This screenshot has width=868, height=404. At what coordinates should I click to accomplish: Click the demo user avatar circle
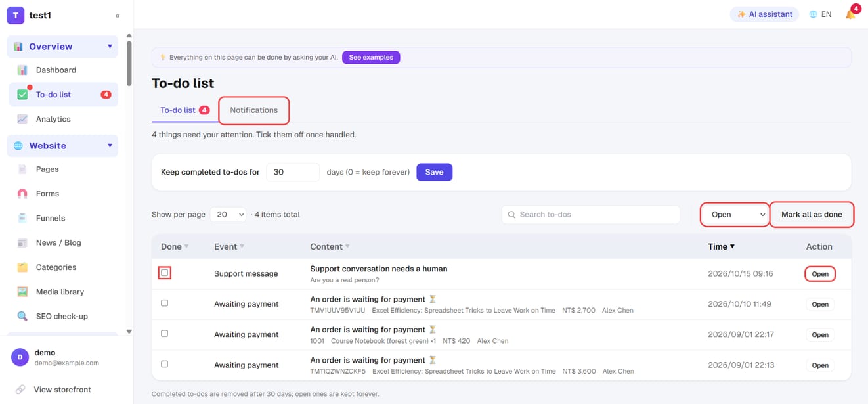pos(20,357)
